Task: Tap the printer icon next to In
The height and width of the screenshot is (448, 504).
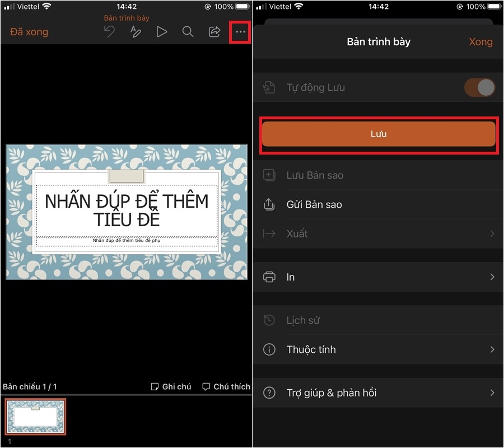Action: [x=269, y=277]
